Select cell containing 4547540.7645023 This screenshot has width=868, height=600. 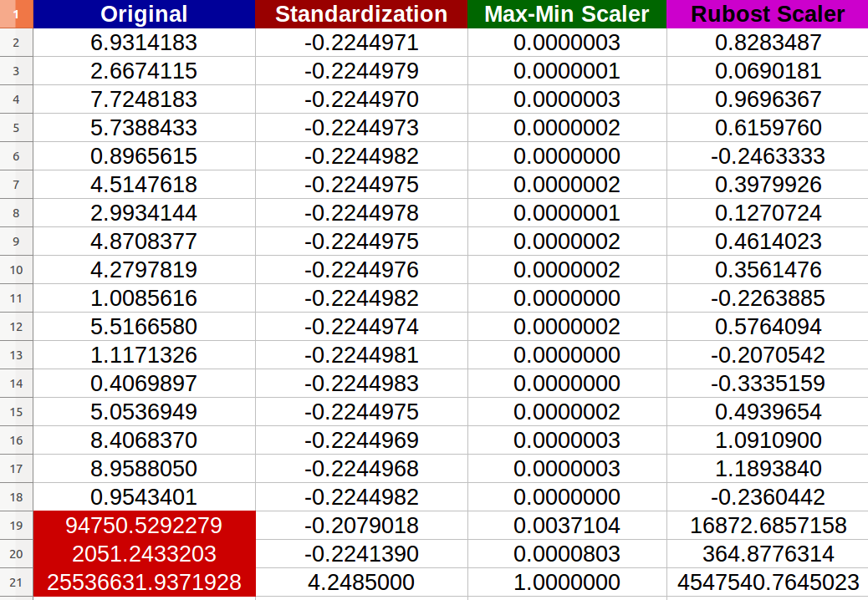point(768,582)
